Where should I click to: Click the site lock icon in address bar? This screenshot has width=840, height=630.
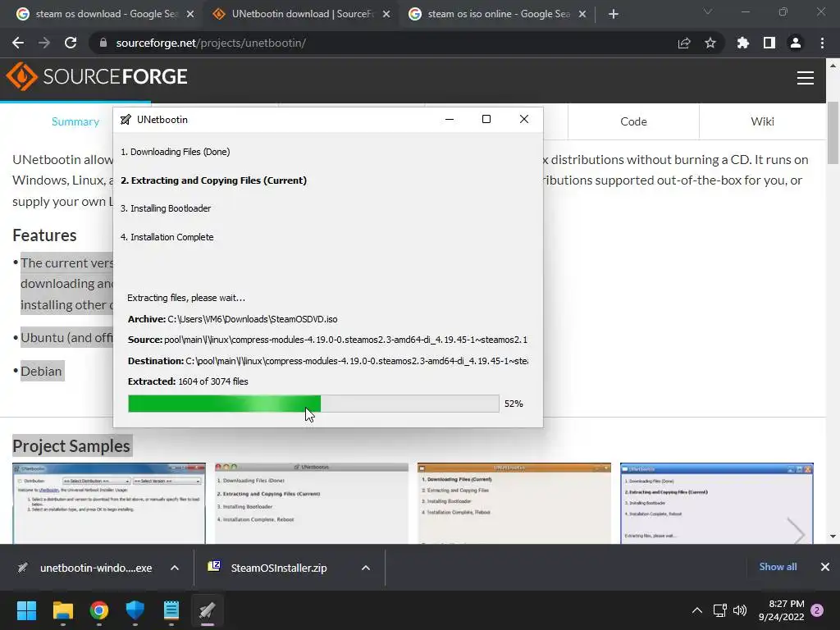(x=103, y=43)
